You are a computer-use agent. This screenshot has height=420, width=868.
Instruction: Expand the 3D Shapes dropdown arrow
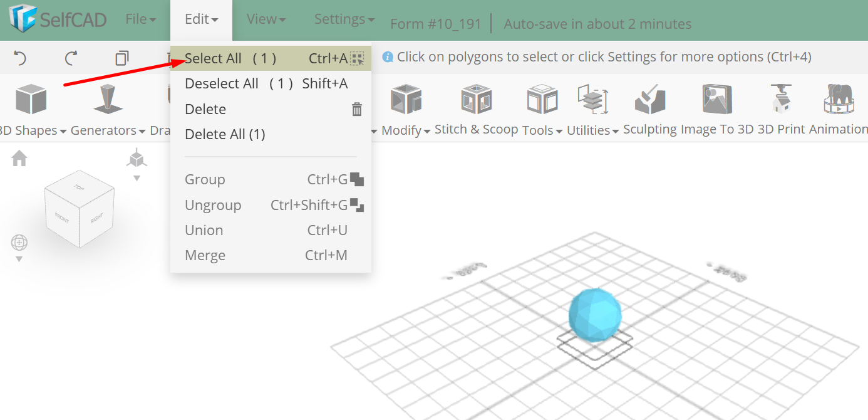point(63,131)
